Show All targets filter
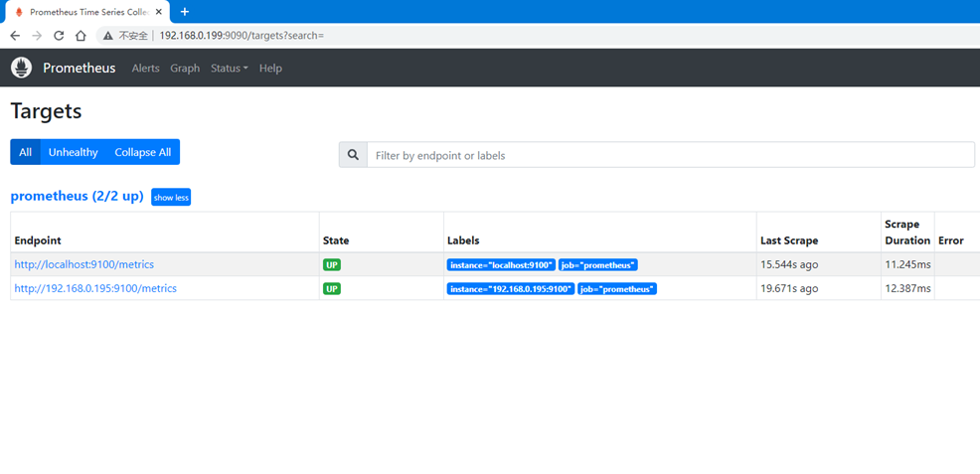 (25, 152)
